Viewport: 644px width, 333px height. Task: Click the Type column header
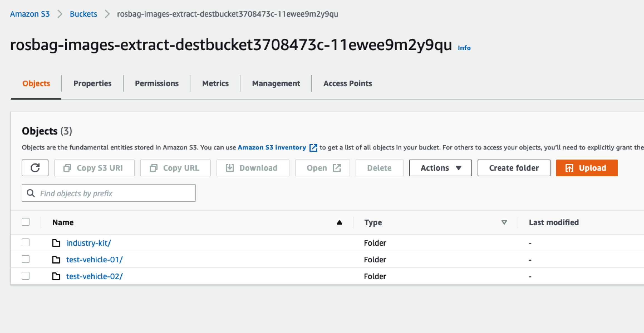pyautogui.click(x=373, y=222)
